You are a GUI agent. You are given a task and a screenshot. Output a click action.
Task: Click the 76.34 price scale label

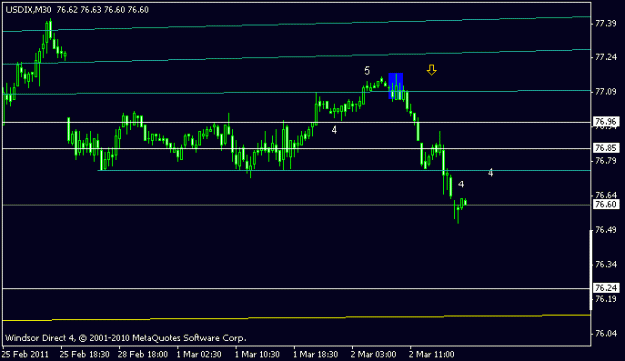(x=605, y=264)
